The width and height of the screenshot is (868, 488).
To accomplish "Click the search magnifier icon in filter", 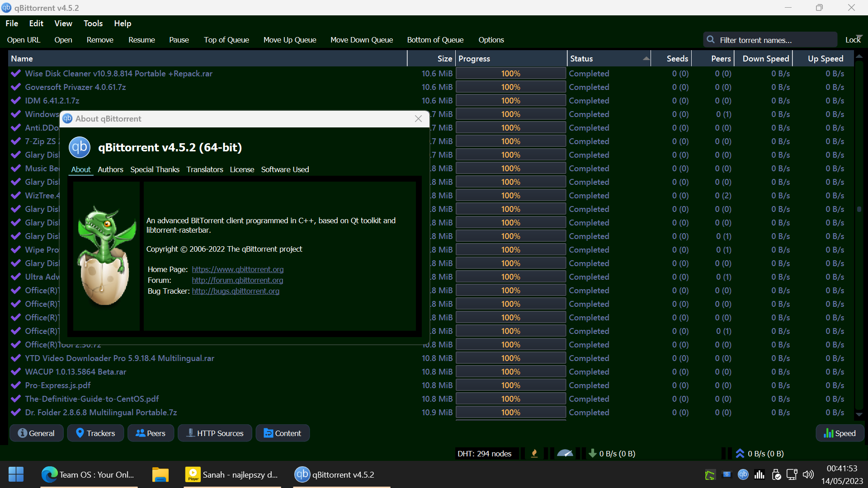I will (x=711, y=40).
